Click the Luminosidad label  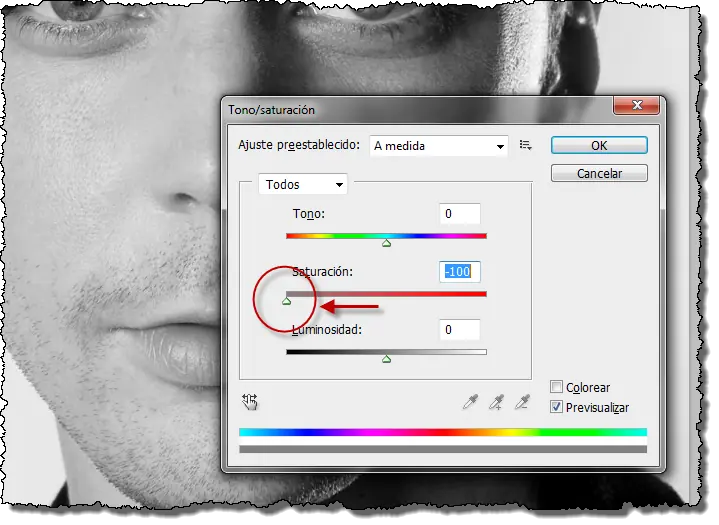point(327,330)
